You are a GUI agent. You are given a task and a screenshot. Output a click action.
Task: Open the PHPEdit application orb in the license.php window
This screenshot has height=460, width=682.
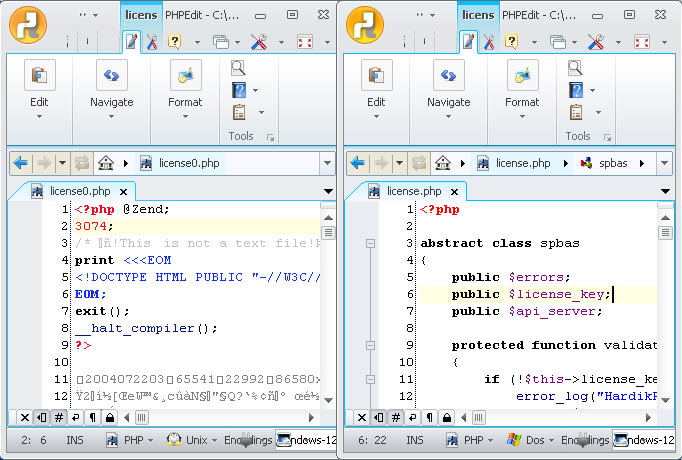pyautogui.click(x=365, y=25)
